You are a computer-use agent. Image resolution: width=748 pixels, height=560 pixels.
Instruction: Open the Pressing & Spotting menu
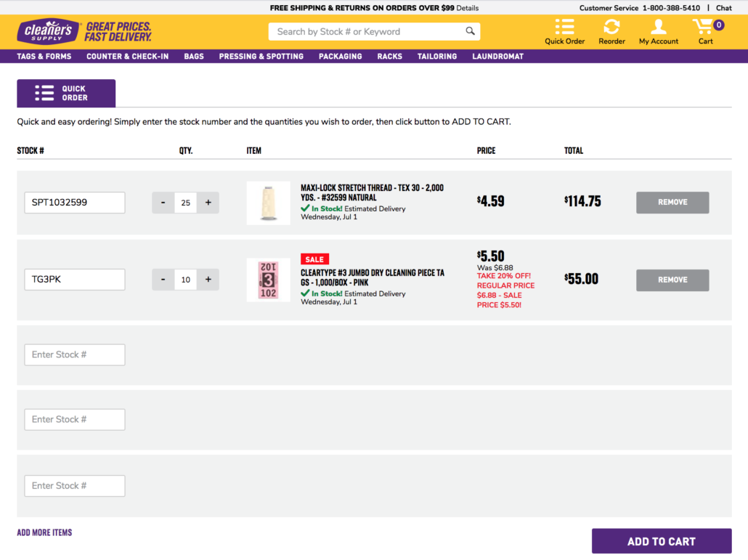261,56
